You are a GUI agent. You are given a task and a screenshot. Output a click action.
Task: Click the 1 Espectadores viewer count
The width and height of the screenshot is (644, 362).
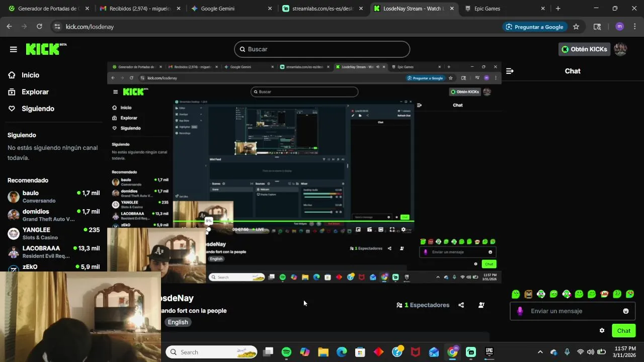point(423,305)
